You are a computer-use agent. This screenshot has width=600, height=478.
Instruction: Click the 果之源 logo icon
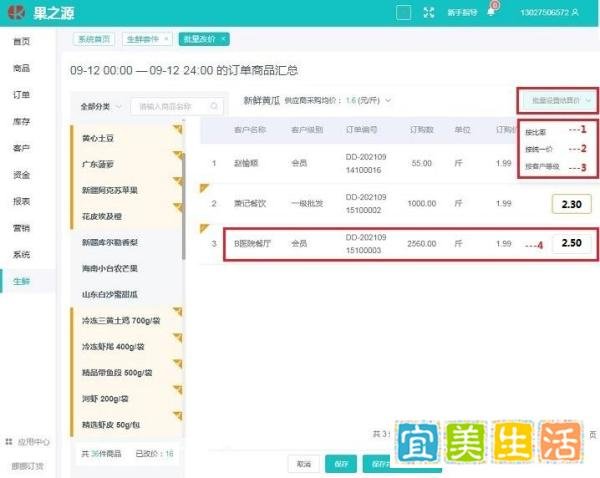16,13
